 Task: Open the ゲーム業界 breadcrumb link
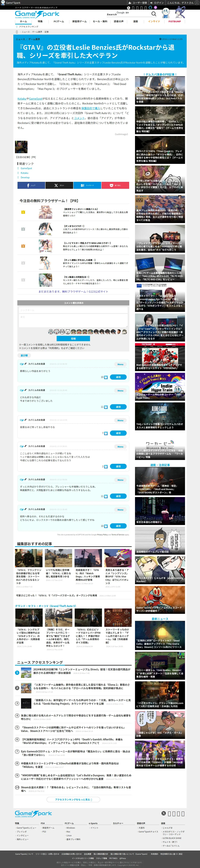click(37, 32)
